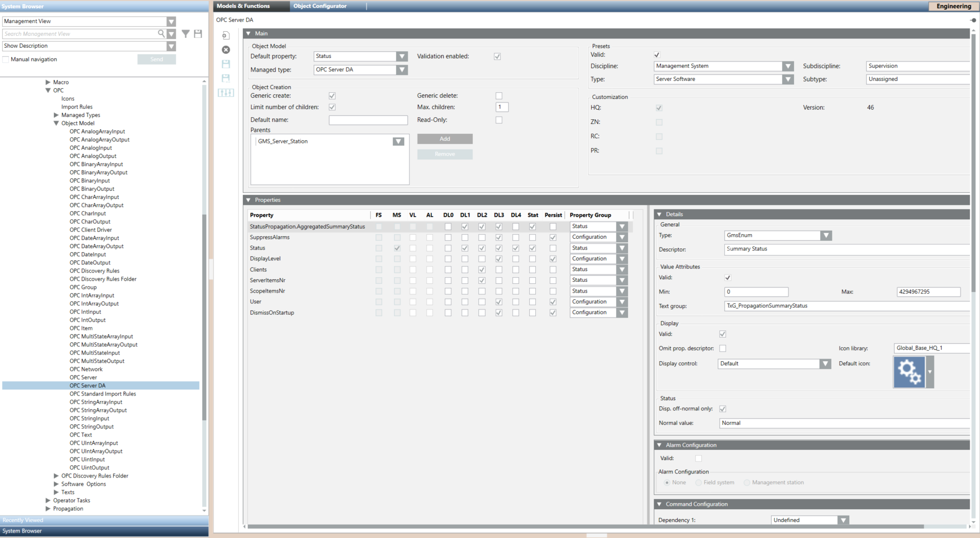This screenshot has width=980, height=538.
Task: Click the sliders settings icon in configurator toolbar
Action: tap(226, 93)
